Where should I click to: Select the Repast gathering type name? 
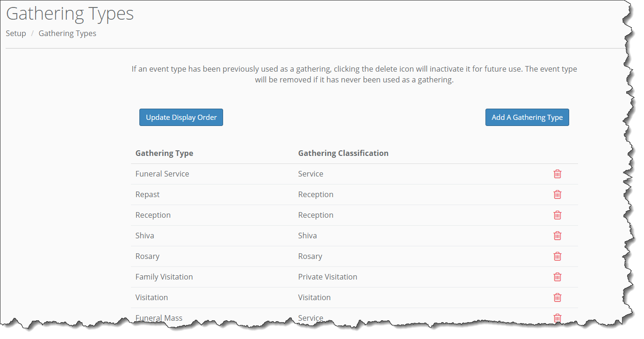[x=147, y=194]
